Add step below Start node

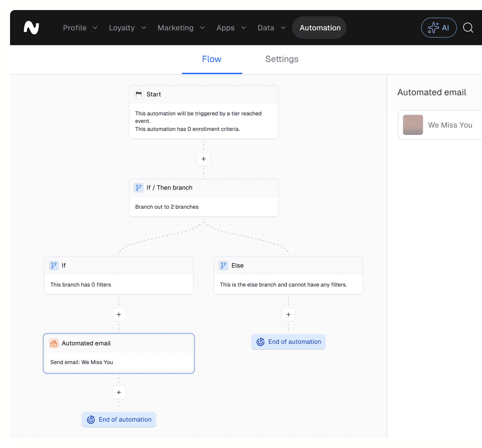pyautogui.click(x=204, y=159)
